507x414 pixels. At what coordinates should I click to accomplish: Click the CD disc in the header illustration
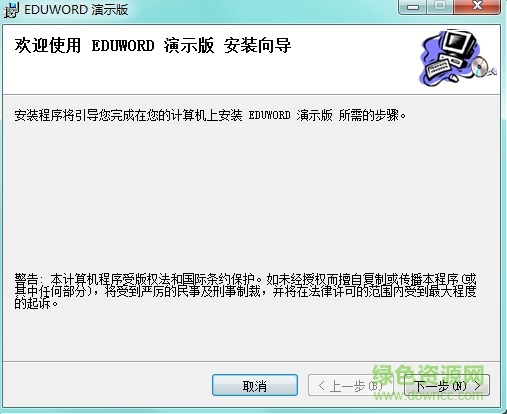tap(479, 66)
